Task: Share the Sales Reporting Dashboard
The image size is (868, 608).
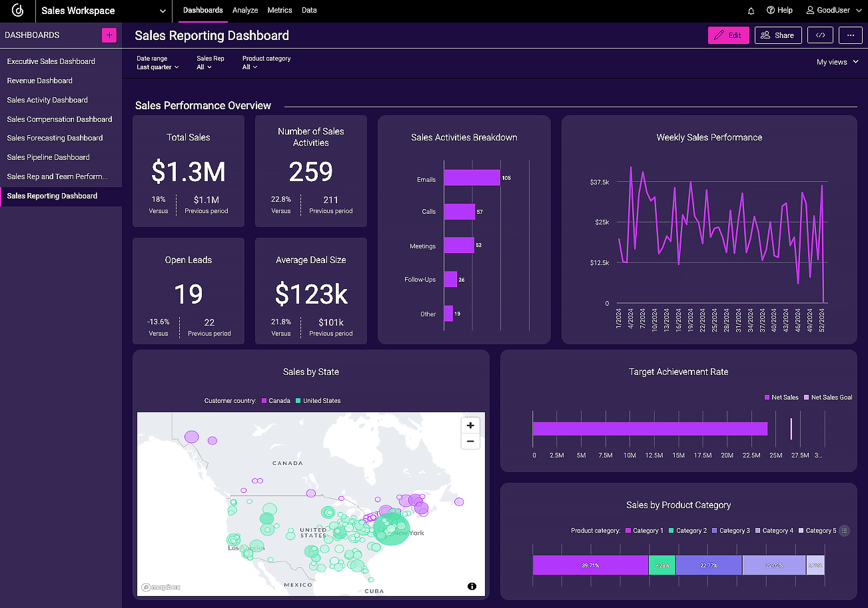Action: coord(777,35)
